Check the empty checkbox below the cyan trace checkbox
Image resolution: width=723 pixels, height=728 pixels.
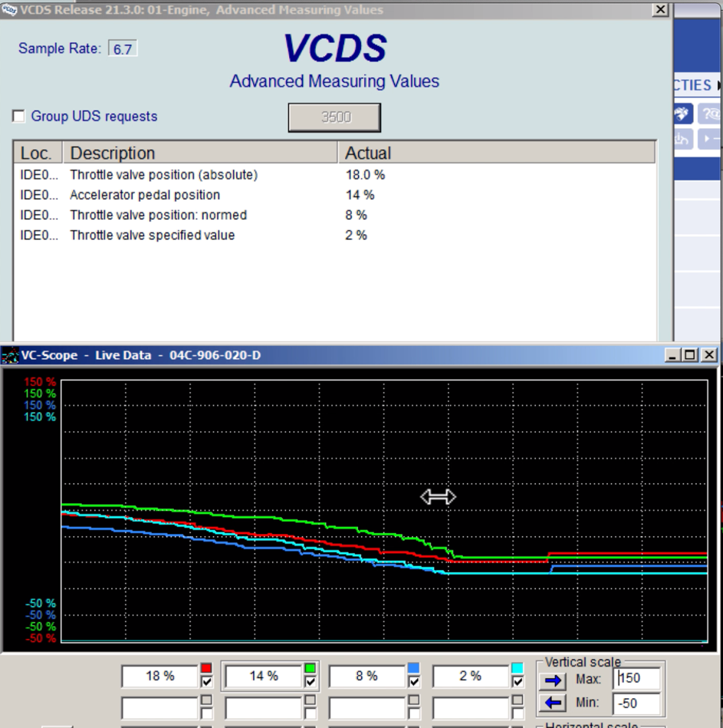[x=518, y=713]
